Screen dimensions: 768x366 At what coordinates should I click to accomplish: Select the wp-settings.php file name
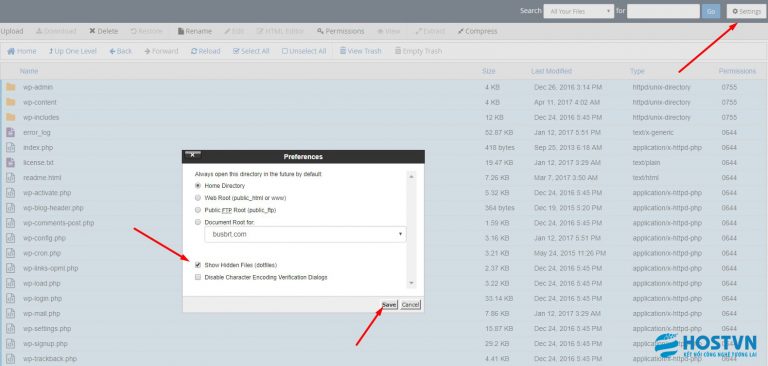click(x=47, y=329)
